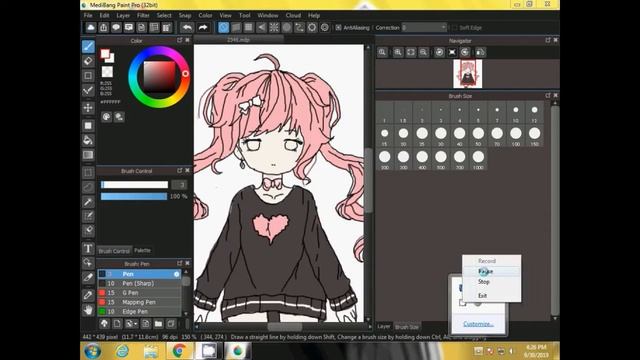Undock the Navigator panel

(x=548, y=40)
